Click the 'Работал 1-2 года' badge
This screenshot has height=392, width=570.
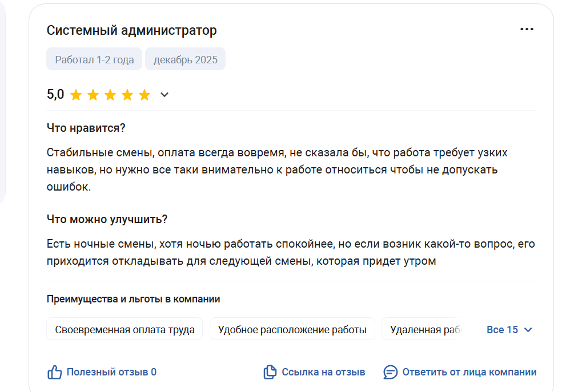point(94,59)
